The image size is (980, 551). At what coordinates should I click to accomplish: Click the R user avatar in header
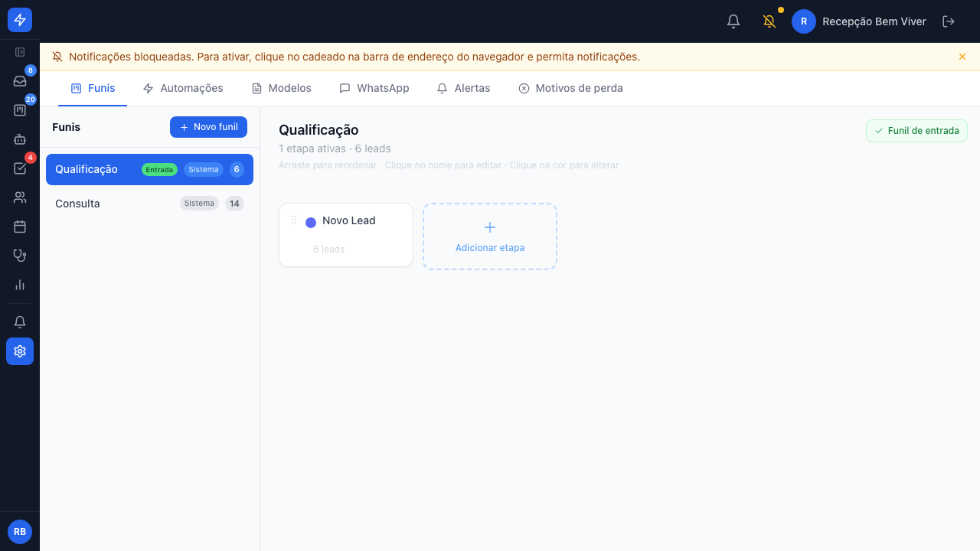click(804, 21)
